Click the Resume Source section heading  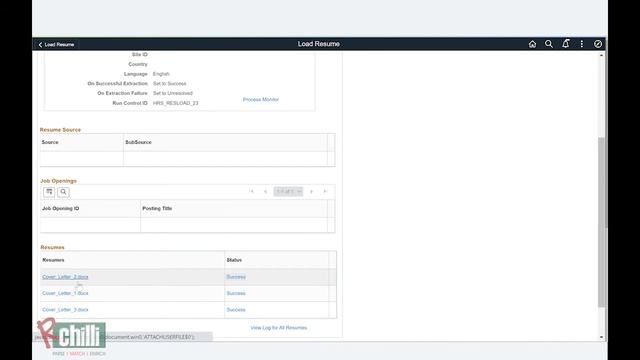coord(60,130)
